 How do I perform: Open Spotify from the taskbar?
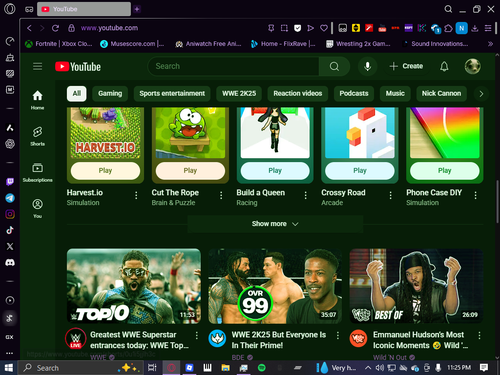[262, 368]
